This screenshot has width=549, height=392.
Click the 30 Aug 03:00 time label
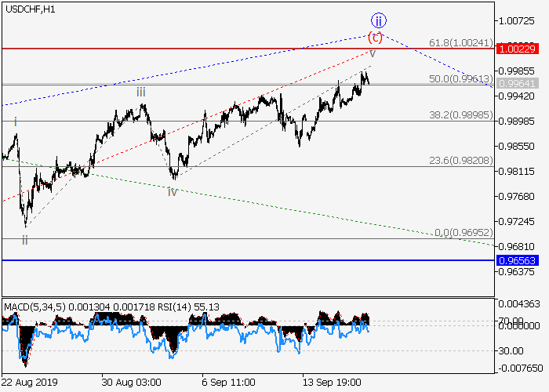tap(131, 382)
